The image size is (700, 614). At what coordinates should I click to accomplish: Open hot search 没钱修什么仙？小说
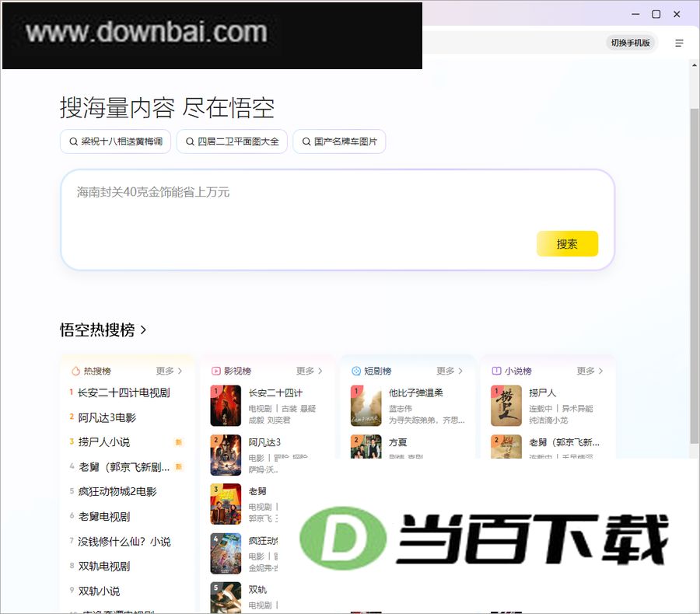[124, 542]
